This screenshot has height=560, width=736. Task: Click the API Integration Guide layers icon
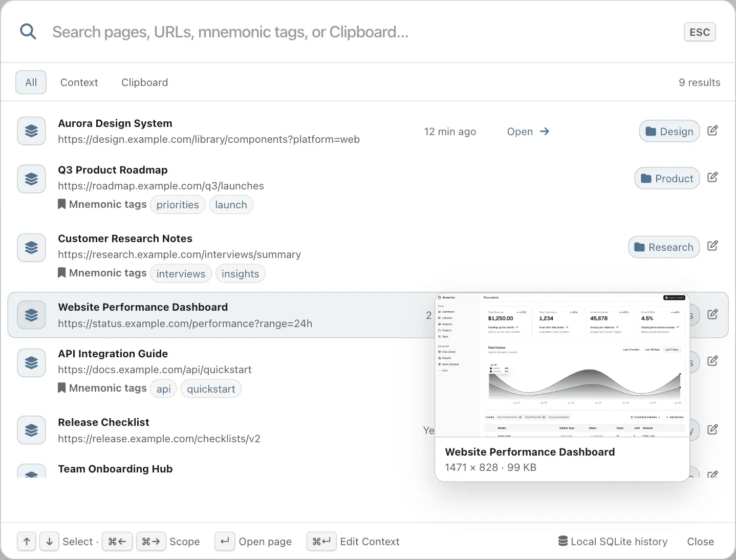[x=32, y=362]
